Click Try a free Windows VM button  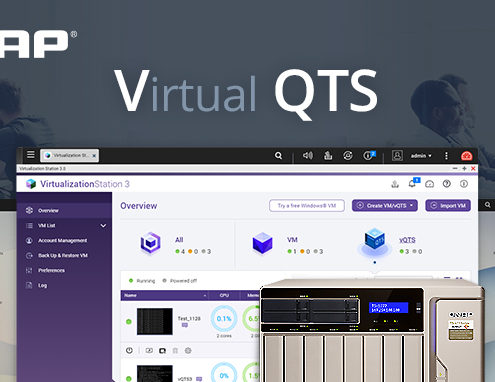click(307, 206)
